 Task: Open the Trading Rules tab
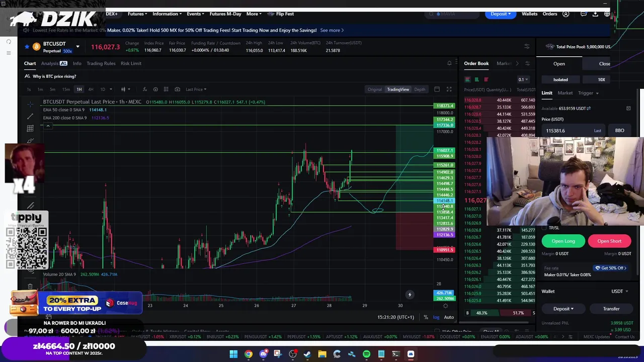[101, 63]
